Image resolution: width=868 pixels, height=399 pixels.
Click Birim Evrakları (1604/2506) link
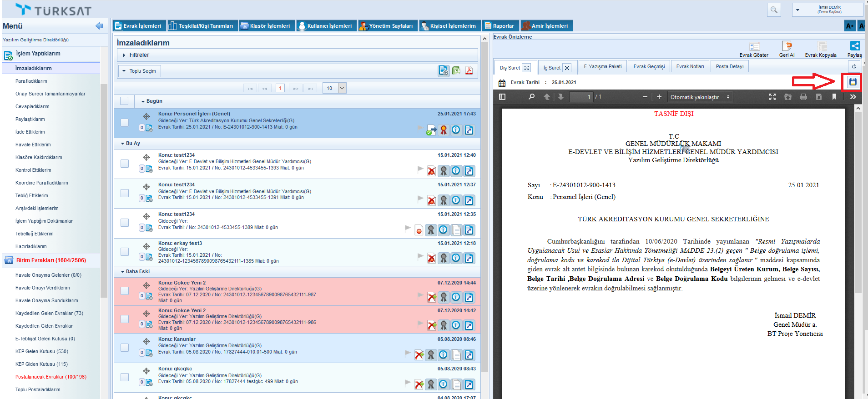[51, 260]
